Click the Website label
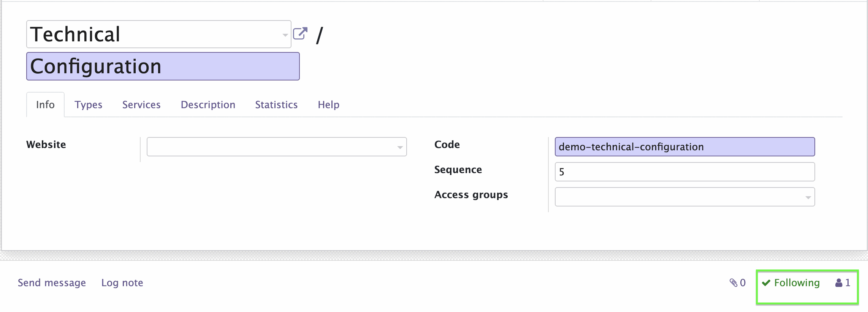 [46, 145]
